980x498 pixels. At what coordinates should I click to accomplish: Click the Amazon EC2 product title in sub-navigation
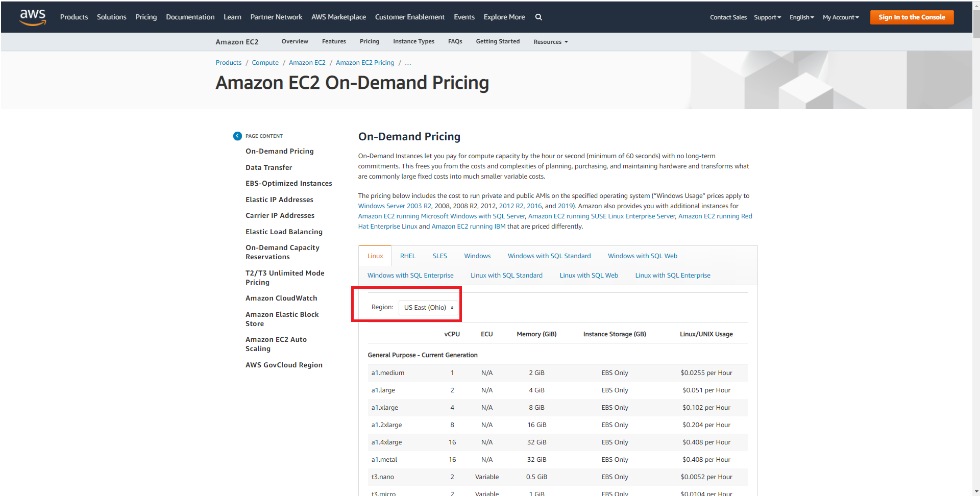click(237, 42)
